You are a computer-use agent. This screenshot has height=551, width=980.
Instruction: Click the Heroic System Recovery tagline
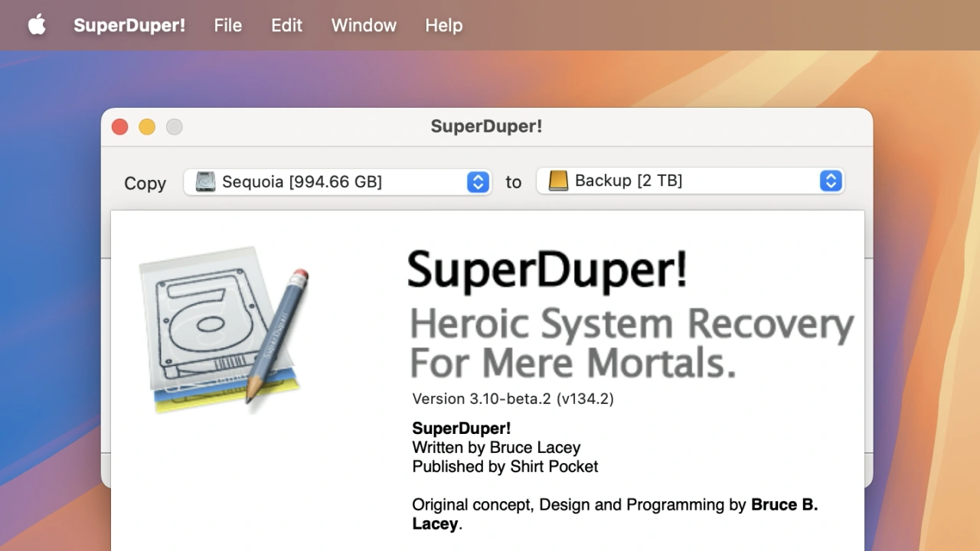click(632, 343)
